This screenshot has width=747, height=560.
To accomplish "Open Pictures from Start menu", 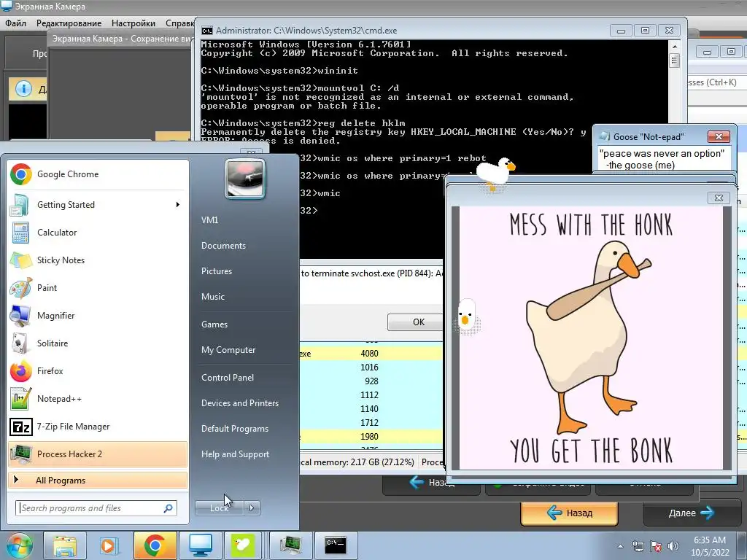I will (x=217, y=271).
